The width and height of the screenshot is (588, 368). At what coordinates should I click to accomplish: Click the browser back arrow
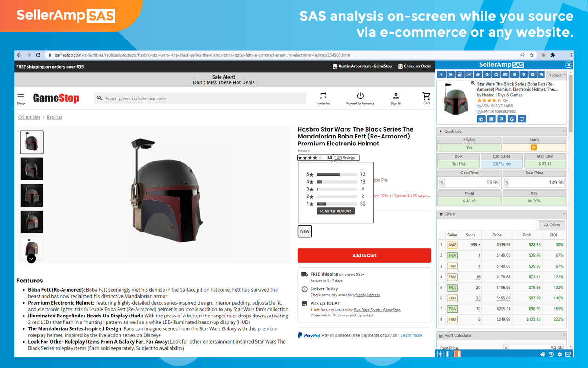(19, 55)
